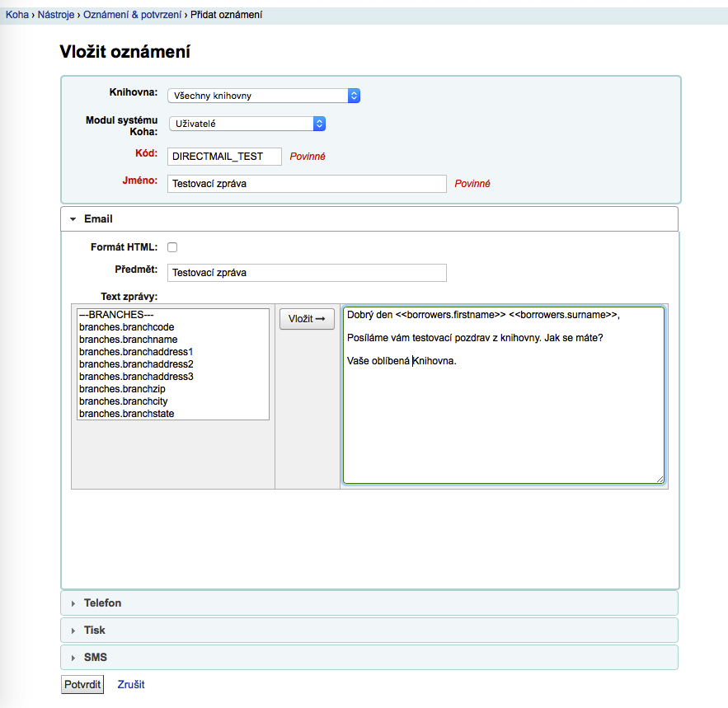Screen dimensions: 728x708
Task: Enable the Formát HTML checkbox
Action: tap(172, 247)
